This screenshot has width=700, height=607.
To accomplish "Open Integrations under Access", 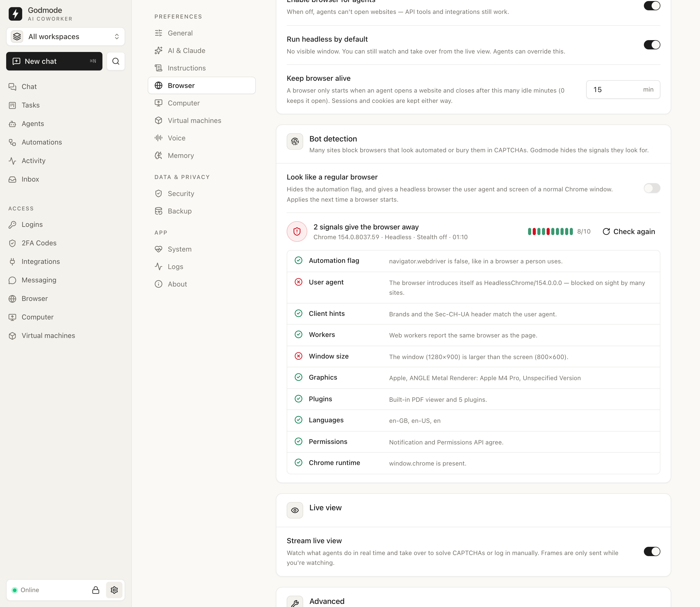I will pos(65,262).
